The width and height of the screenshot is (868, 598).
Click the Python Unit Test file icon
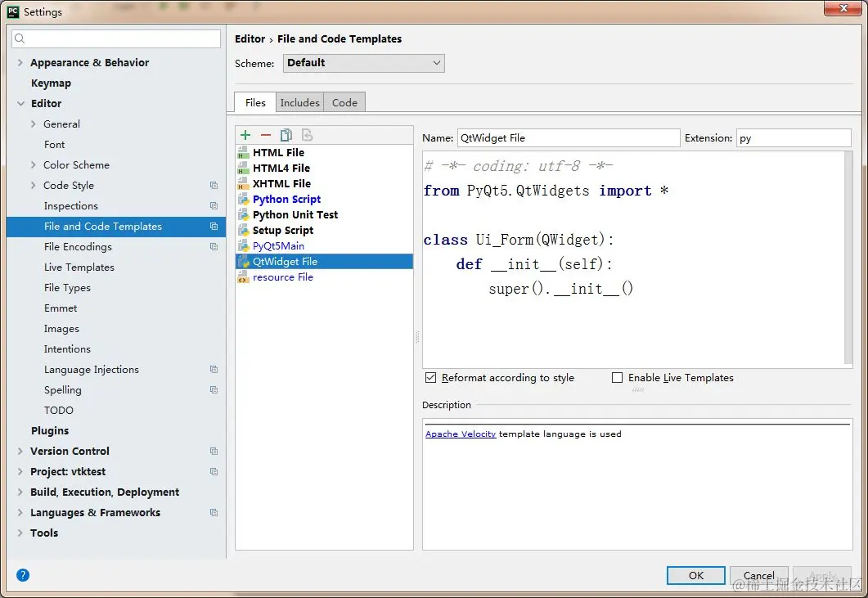[x=243, y=215]
